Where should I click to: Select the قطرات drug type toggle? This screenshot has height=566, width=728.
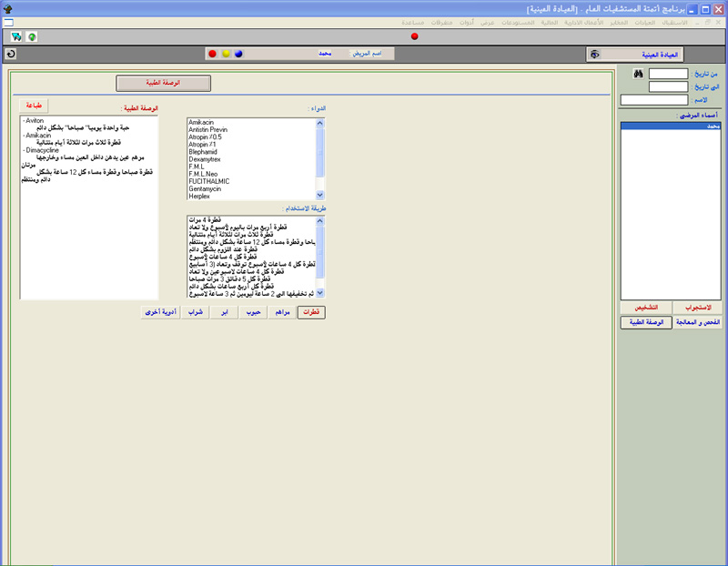[x=311, y=312]
